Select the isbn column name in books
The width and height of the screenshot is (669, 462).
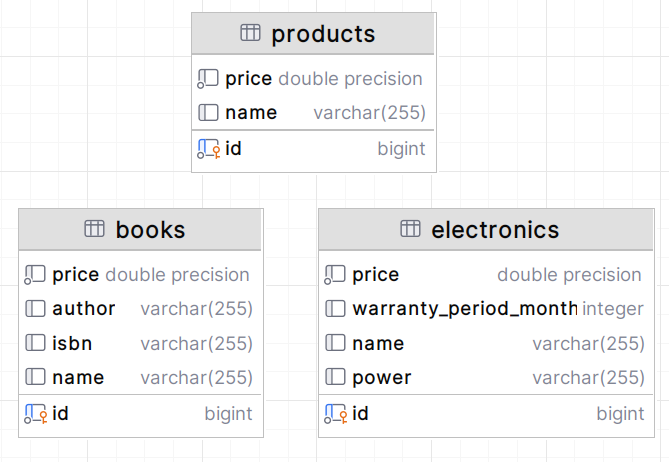tap(72, 343)
